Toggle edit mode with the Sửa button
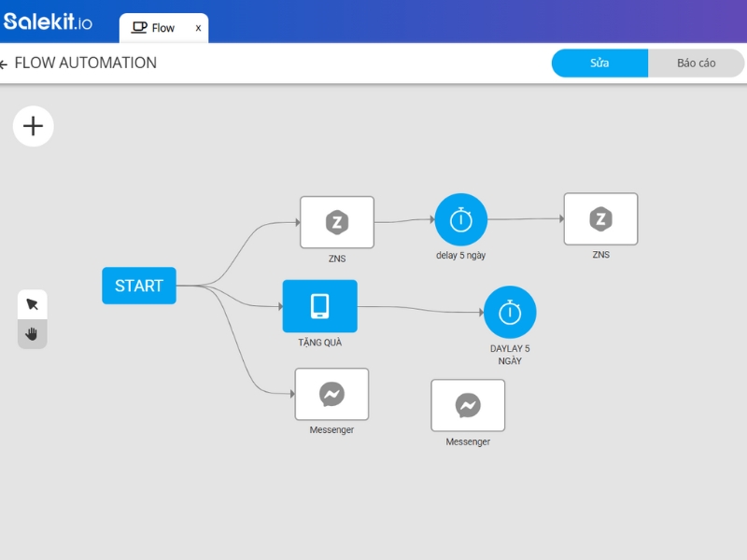The width and height of the screenshot is (747, 560). 599,63
